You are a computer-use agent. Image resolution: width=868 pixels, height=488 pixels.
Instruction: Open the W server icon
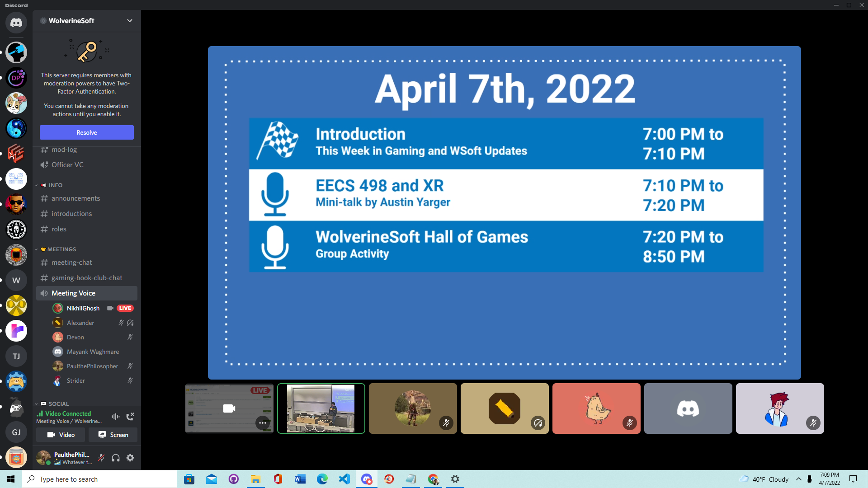click(16, 280)
